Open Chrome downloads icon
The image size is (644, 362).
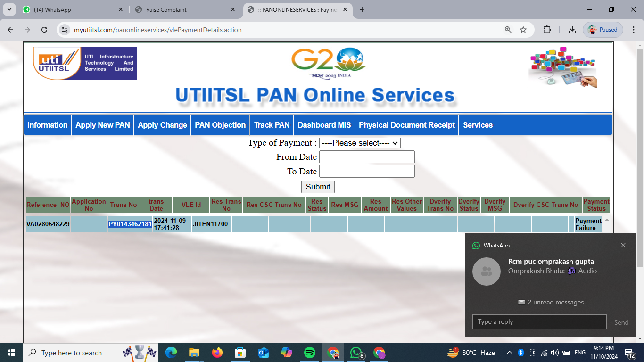tap(572, 30)
